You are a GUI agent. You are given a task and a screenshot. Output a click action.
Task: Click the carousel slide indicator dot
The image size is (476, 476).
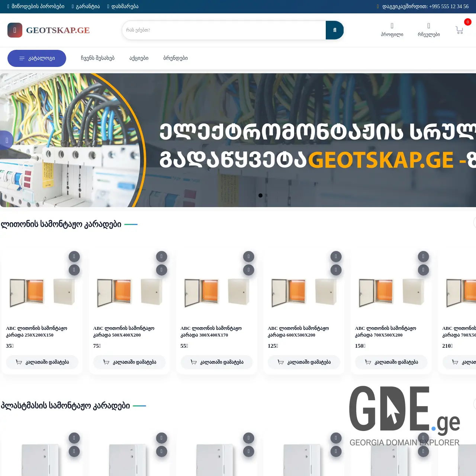tap(261, 195)
